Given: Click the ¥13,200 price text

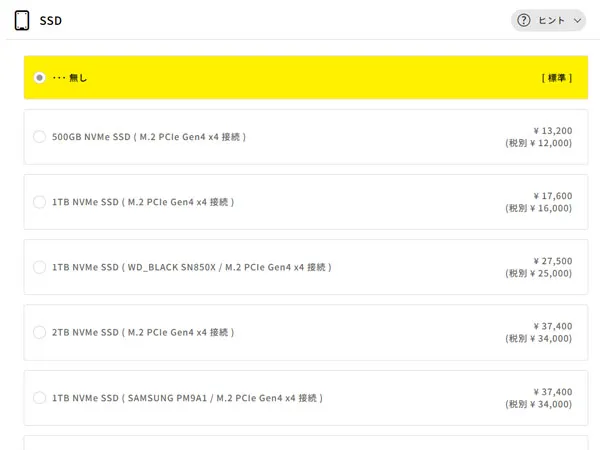Looking at the screenshot, I should [553, 131].
